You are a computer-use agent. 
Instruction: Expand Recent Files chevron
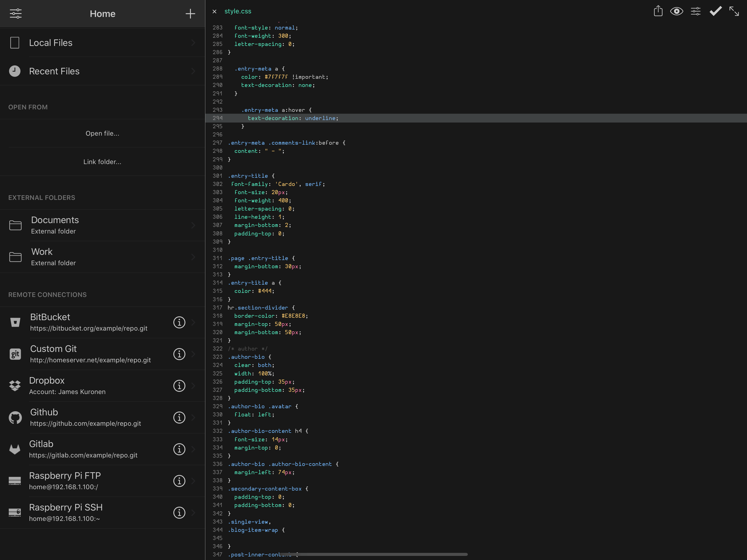pos(193,71)
